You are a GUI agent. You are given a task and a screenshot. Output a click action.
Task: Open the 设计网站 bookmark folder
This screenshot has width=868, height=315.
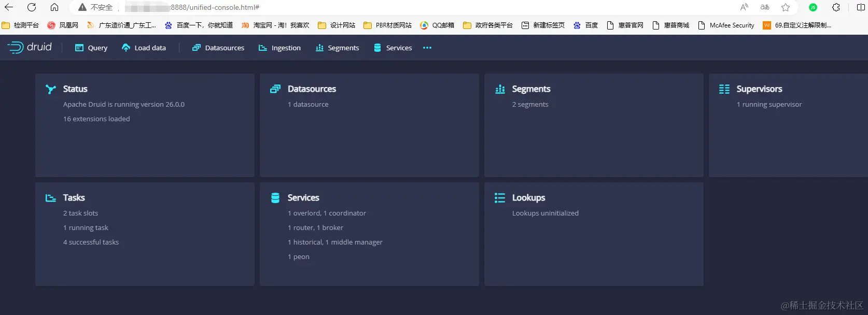[x=337, y=25]
